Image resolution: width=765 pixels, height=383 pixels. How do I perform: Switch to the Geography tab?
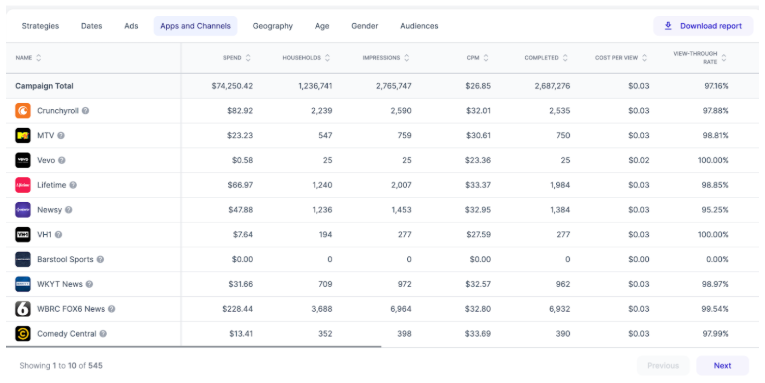click(273, 26)
